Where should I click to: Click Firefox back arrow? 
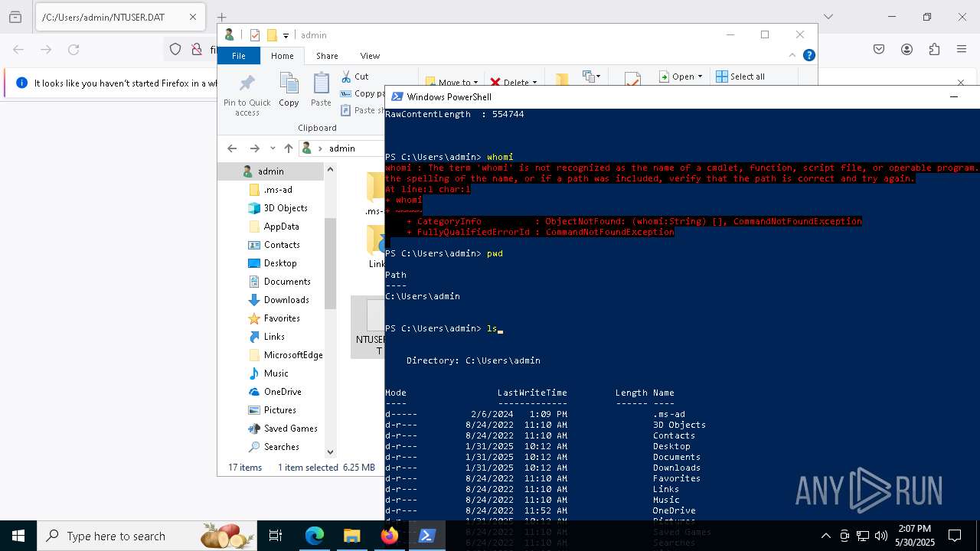(x=18, y=49)
